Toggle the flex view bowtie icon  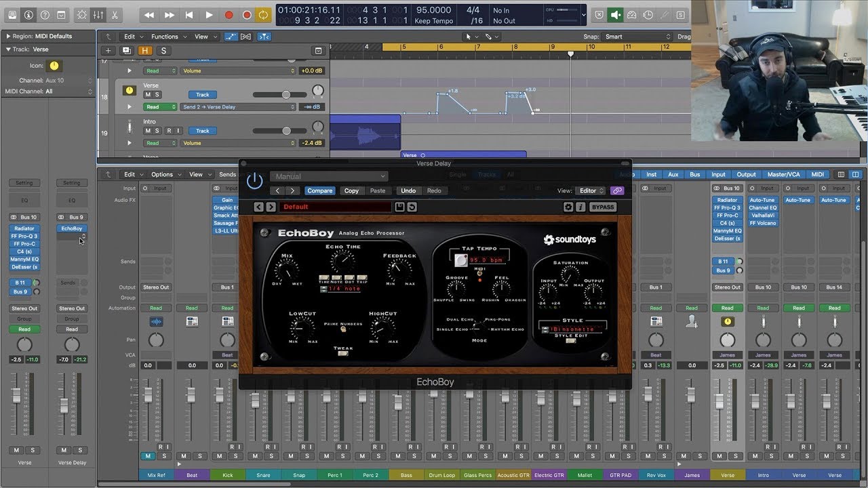pos(245,37)
